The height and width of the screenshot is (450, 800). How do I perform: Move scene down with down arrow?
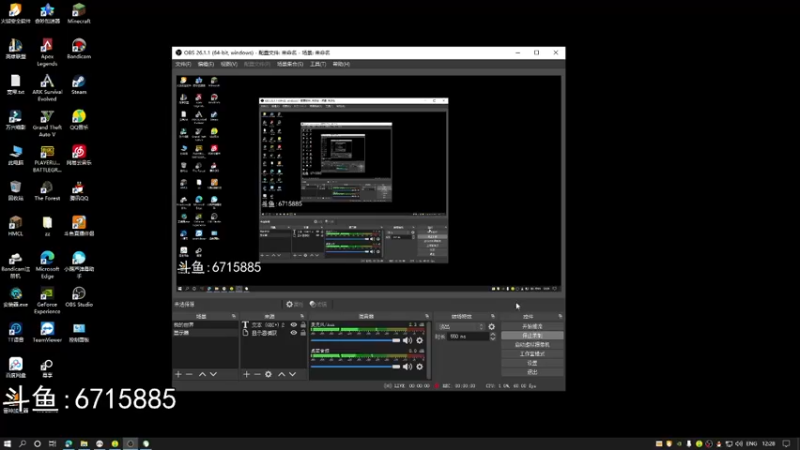tap(213, 374)
